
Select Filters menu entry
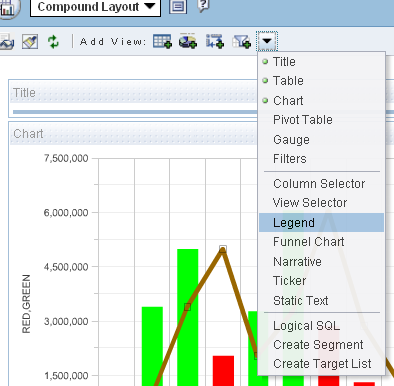tap(321, 159)
